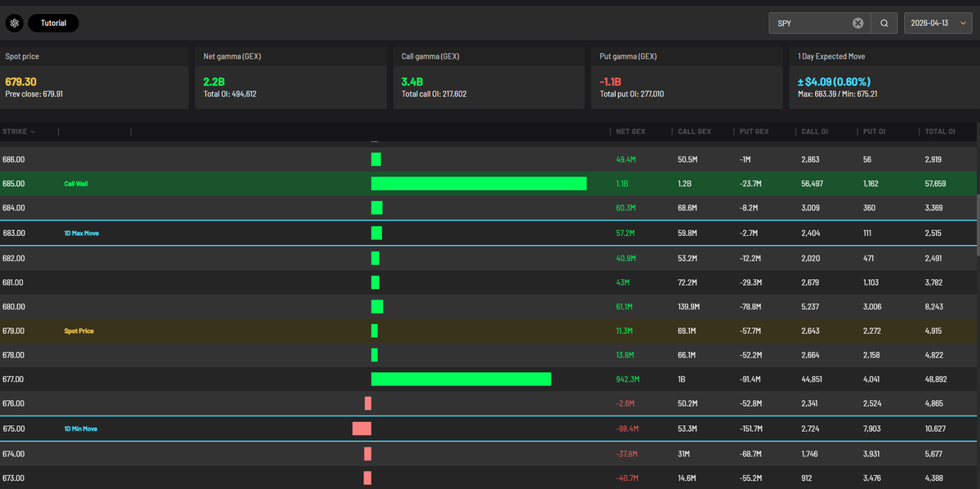Select strike 684.00 cell
Viewport: 980px width, 489px height.
tap(14, 208)
